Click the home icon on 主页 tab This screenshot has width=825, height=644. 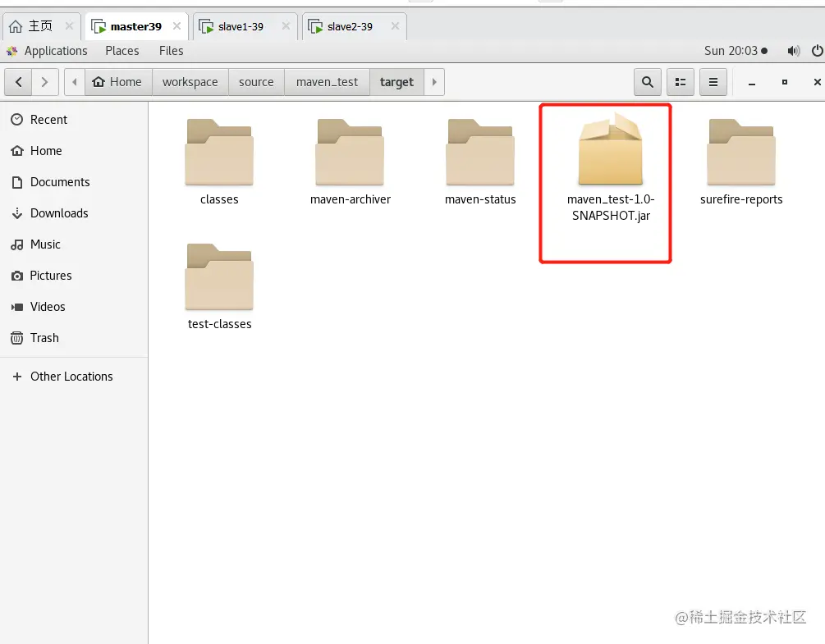point(16,26)
